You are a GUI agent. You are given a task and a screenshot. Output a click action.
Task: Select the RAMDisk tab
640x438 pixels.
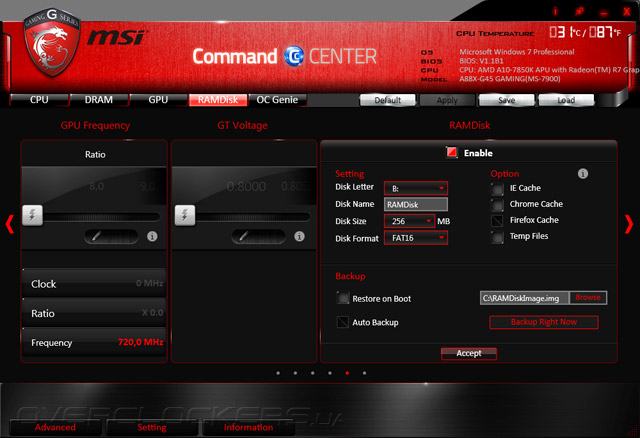[218, 100]
